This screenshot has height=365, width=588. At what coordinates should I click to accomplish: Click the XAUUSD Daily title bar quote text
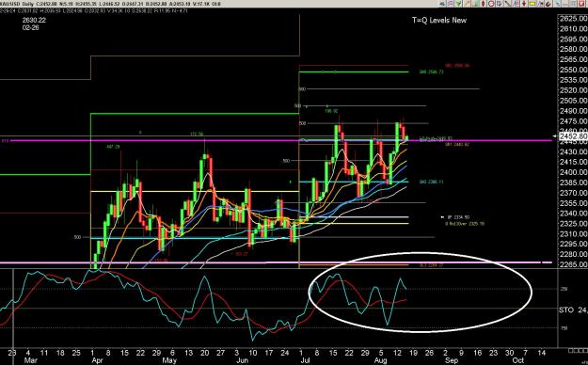pyautogui.click(x=111, y=4)
